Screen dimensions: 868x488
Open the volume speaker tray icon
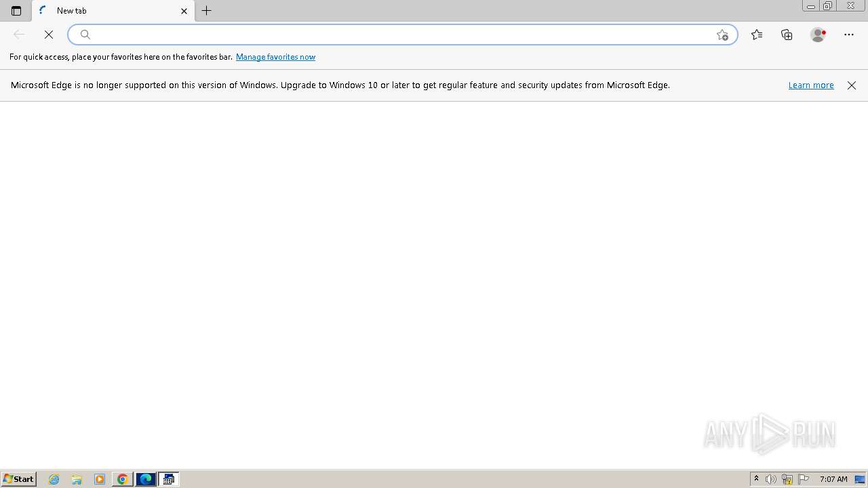coord(771,479)
